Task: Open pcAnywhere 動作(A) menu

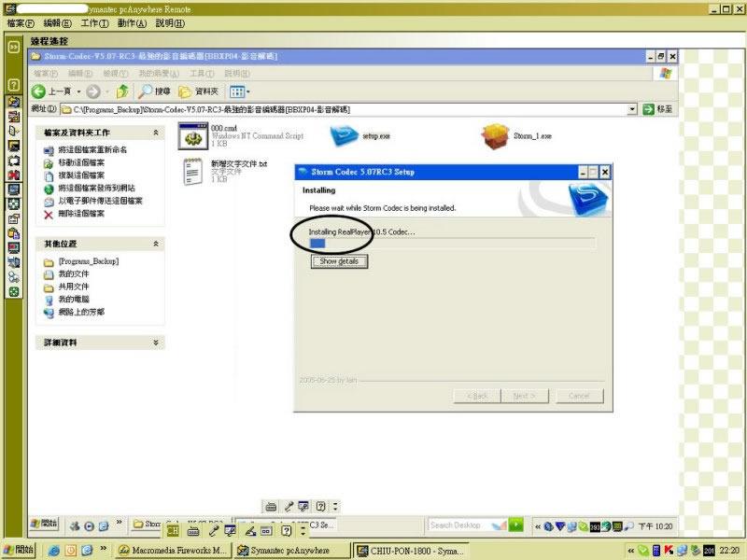Action: (x=132, y=23)
